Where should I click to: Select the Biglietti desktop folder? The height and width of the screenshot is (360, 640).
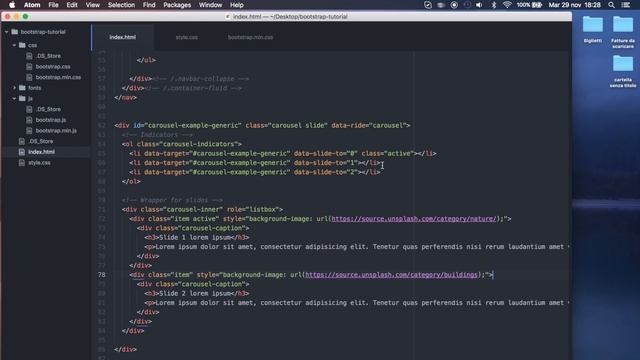[593, 29]
